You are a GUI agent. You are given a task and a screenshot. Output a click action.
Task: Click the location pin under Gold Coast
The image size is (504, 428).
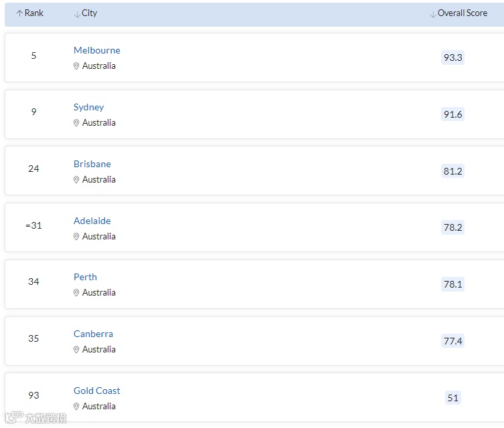pyautogui.click(x=76, y=407)
